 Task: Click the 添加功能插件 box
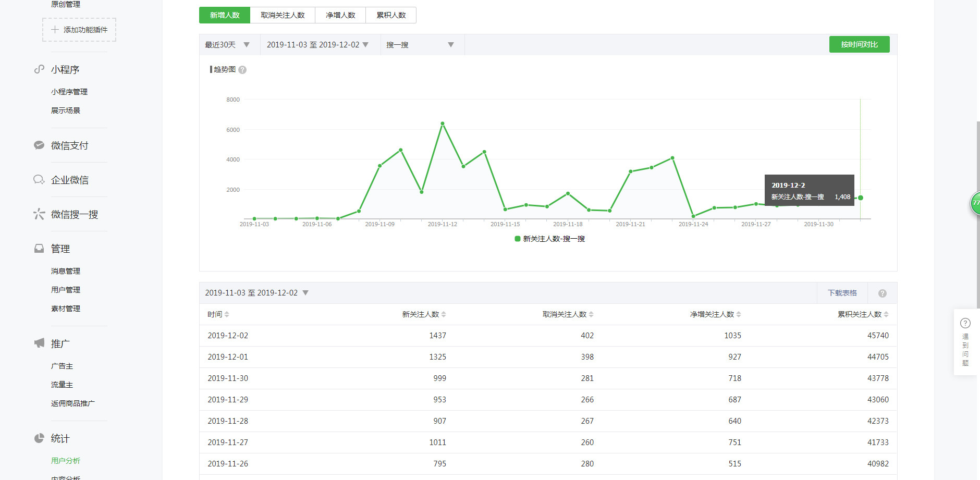pyautogui.click(x=79, y=30)
